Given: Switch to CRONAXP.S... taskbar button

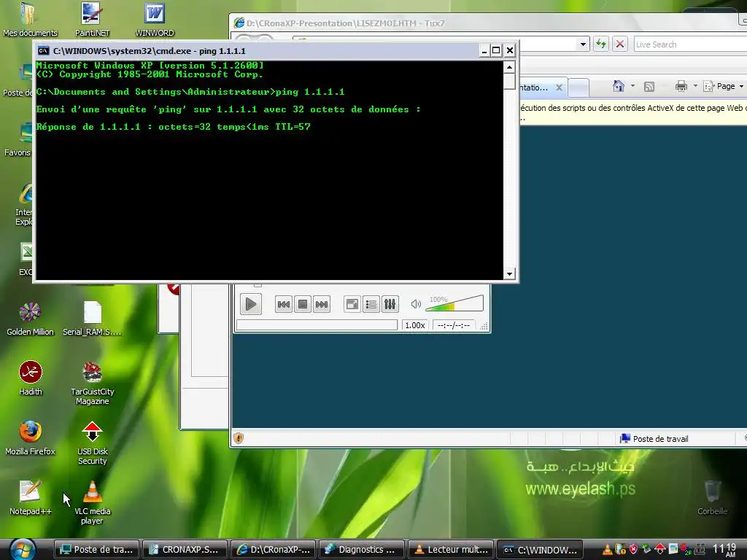Looking at the screenshot, I should point(185,550).
